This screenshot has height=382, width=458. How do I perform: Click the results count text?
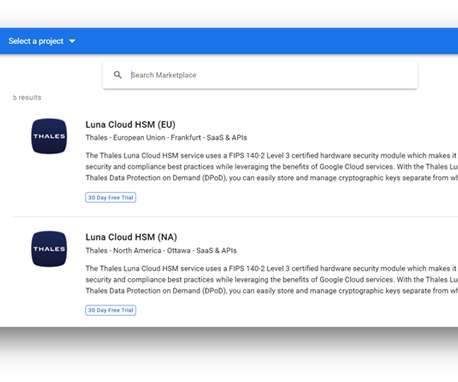27,97
